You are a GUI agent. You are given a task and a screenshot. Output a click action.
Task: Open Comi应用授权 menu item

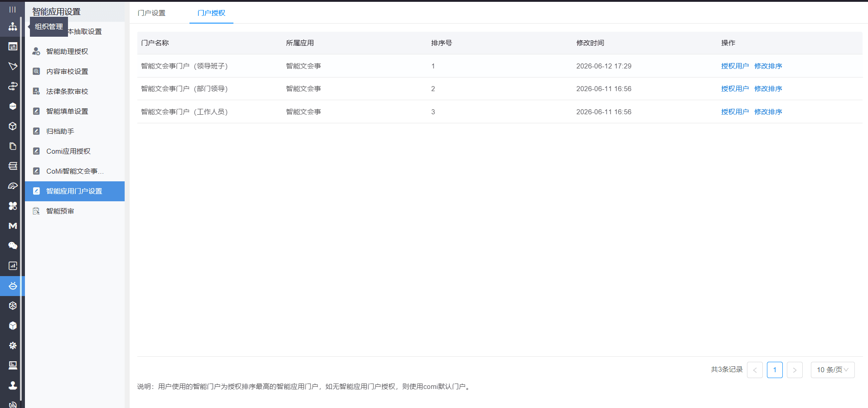click(75, 151)
